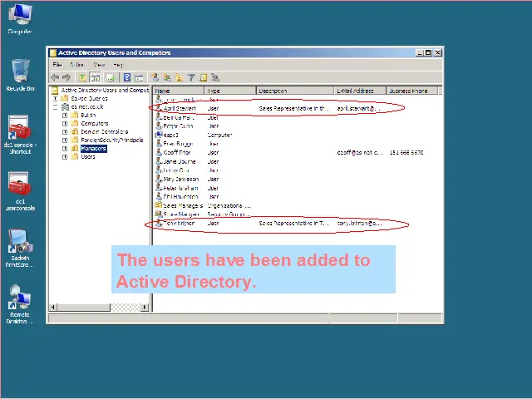Click the Sales Managers organizational unit icon

pyautogui.click(x=158, y=205)
